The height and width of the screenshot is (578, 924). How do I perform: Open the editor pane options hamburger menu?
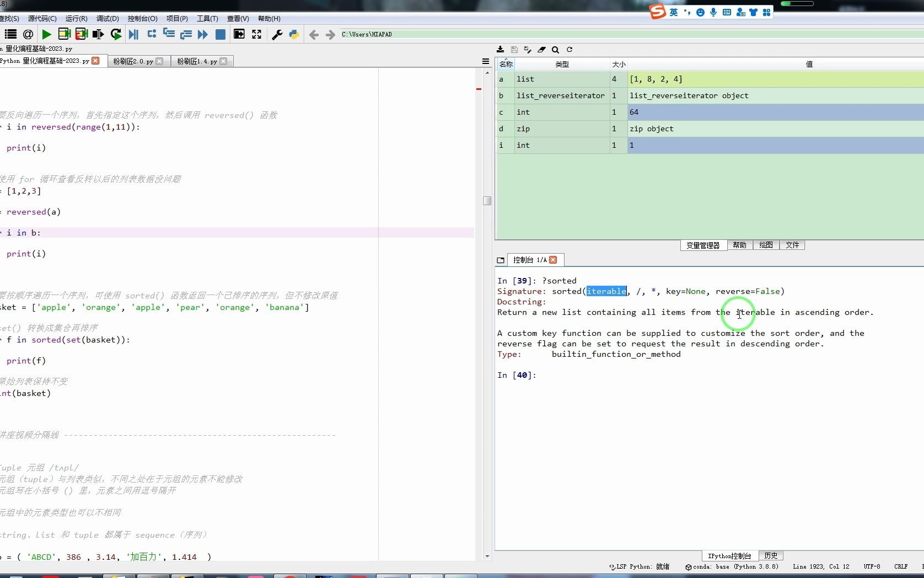click(x=486, y=61)
